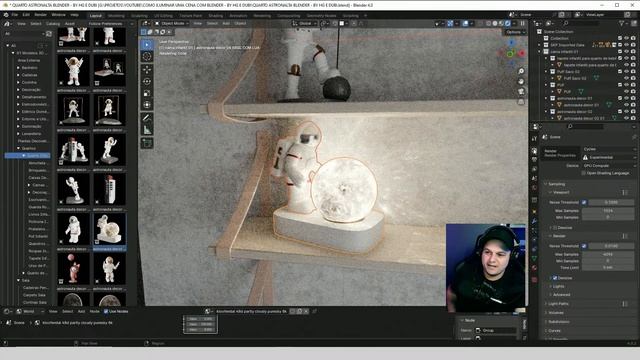Select the Measure tool
Image resolution: width=640 pixels, height=360 pixels.
tap(147, 130)
